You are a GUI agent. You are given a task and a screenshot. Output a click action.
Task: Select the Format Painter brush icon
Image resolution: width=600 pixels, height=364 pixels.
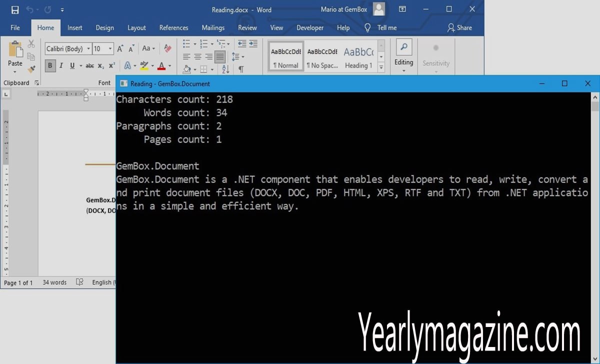31,69
